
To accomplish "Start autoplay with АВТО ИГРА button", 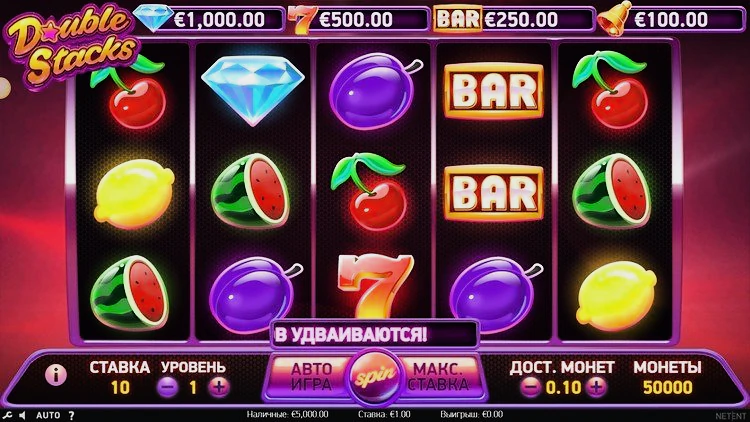I will pyautogui.click(x=311, y=377).
